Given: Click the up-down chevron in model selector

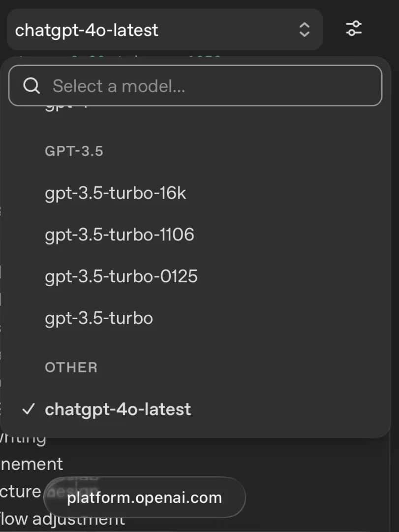Looking at the screenshot, I should point(305,30).
